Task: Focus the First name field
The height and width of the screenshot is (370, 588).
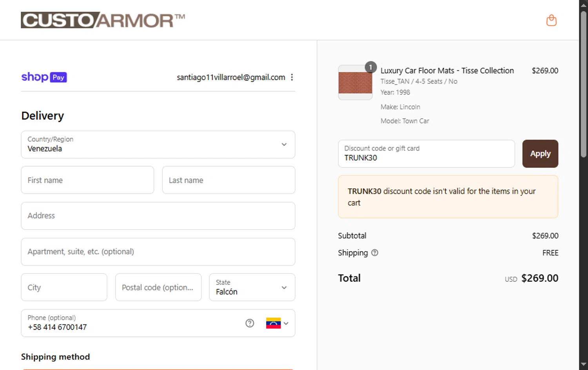Action: click(x=87, y=180)
